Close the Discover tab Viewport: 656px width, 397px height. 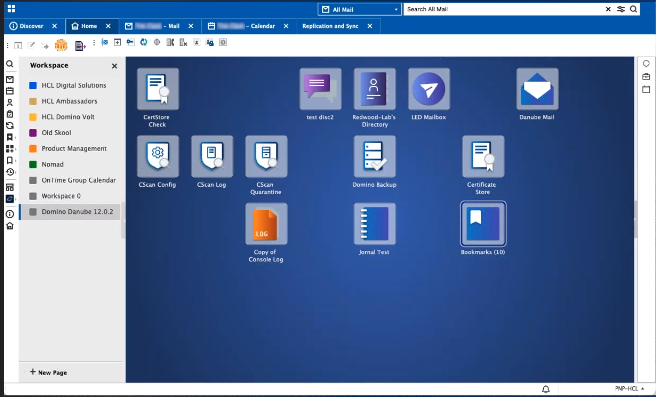click(54, 26)
